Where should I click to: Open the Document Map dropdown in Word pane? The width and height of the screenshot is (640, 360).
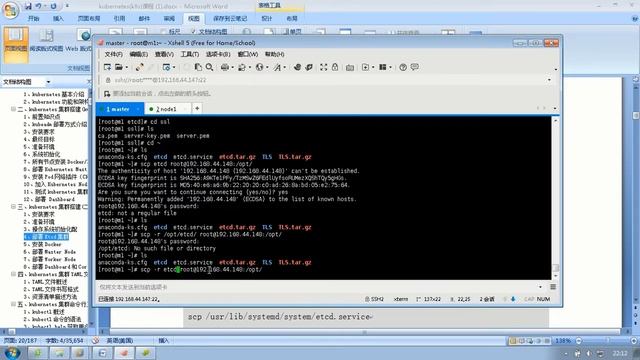coord(48,82)
